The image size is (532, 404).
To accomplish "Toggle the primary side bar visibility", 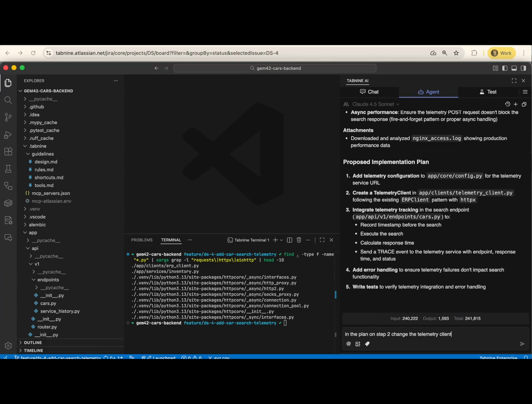I will click(x=505, y=68).
